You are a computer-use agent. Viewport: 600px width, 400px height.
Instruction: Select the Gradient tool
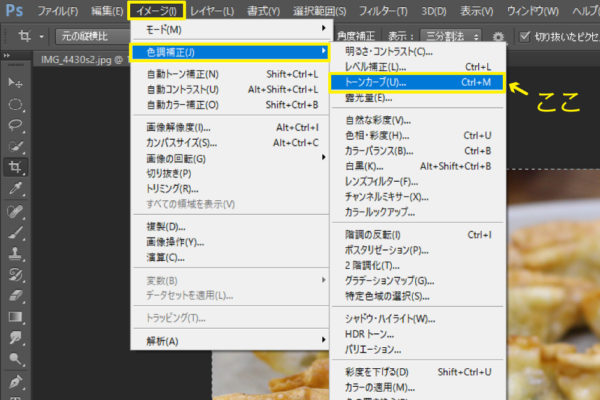point(16,317)
